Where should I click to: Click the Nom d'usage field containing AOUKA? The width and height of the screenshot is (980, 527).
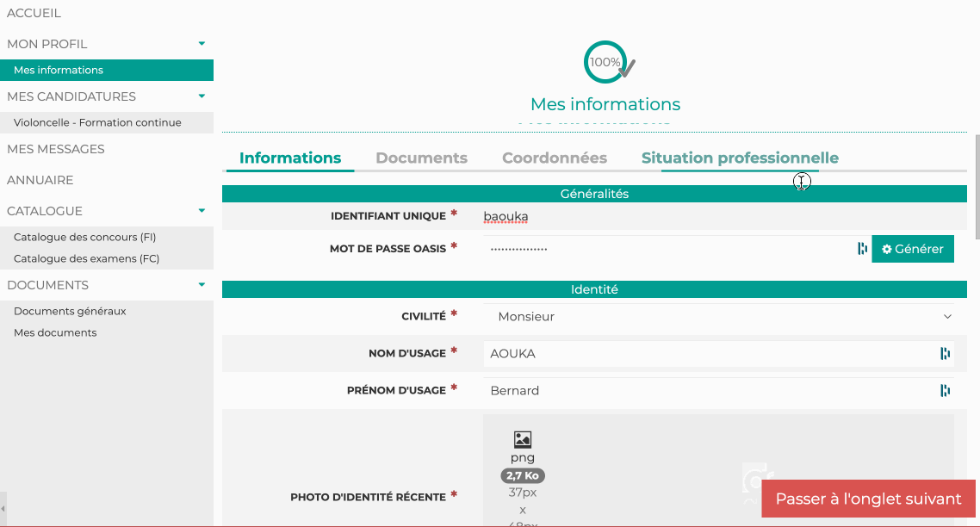[718, 354]
